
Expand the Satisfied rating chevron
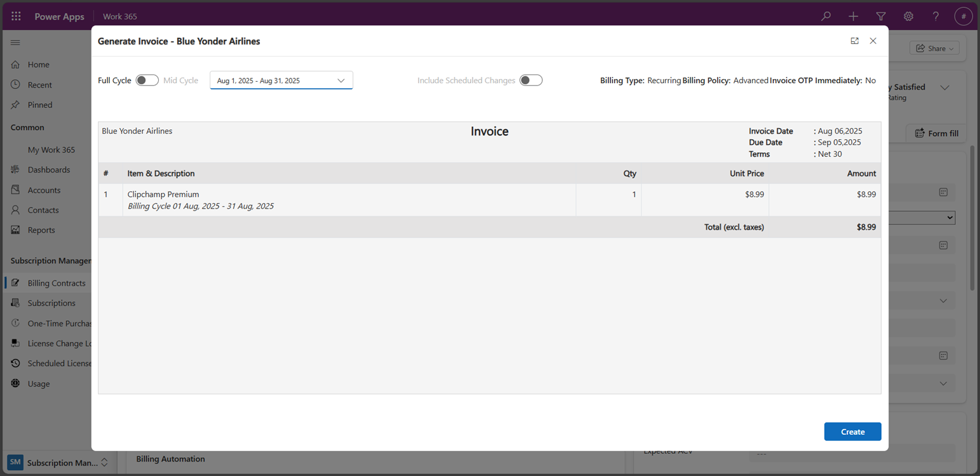(x=945, y=87)
